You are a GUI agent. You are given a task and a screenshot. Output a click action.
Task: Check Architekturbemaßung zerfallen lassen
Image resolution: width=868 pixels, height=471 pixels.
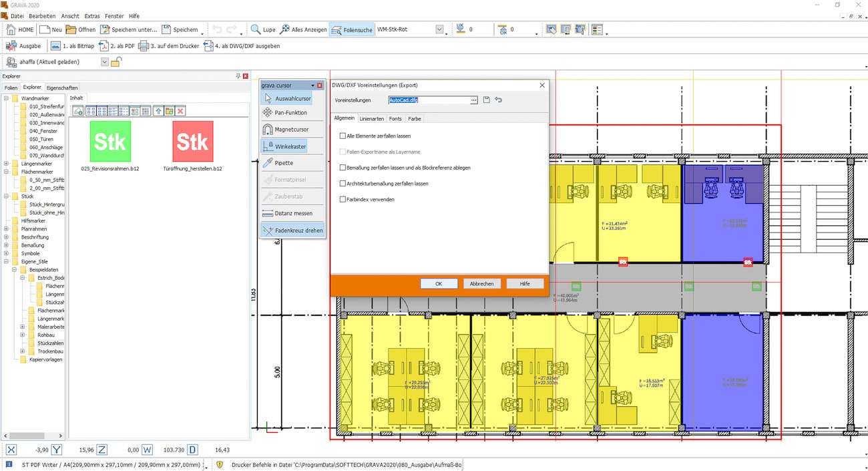343,183
